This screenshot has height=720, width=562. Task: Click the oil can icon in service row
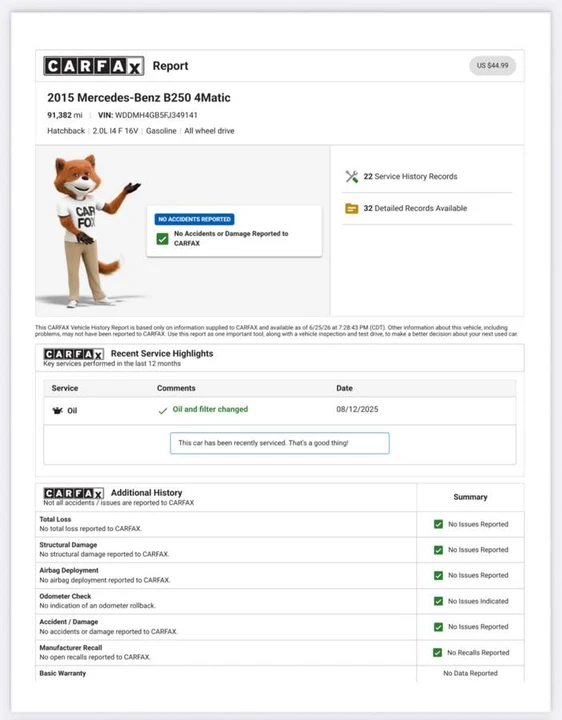tap(57, 411)
